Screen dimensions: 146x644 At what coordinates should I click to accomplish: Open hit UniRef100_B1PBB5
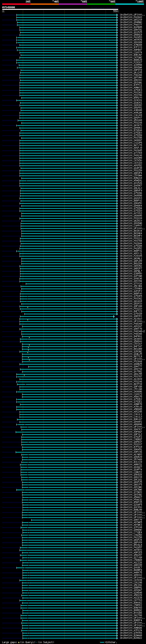(131, 27)
